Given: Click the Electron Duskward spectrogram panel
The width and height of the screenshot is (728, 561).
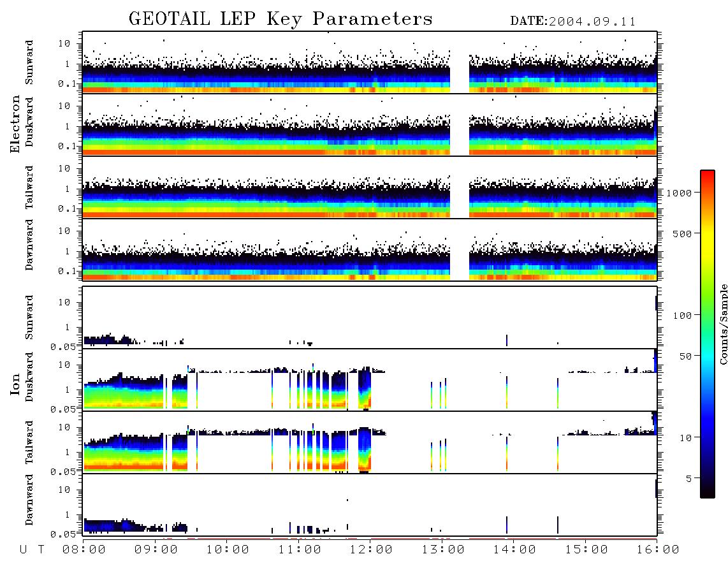Looking at the screenshot, I should tap(370, 124).
